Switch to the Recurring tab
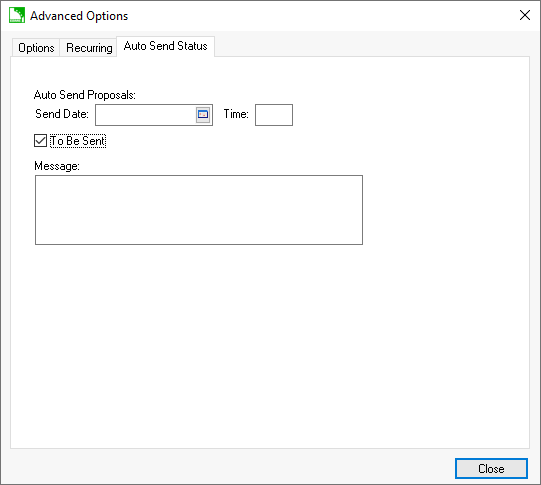 (x=89, y=48)
